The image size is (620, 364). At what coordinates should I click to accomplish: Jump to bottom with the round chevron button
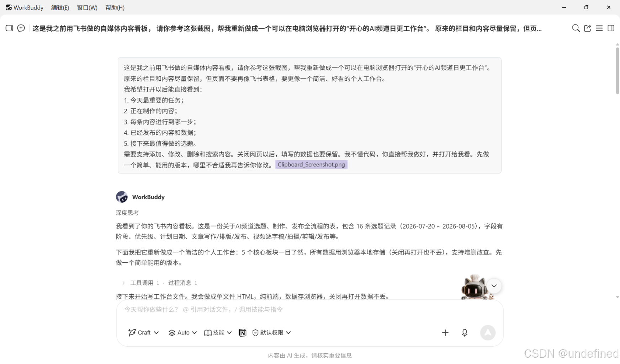tap(494, 286)
